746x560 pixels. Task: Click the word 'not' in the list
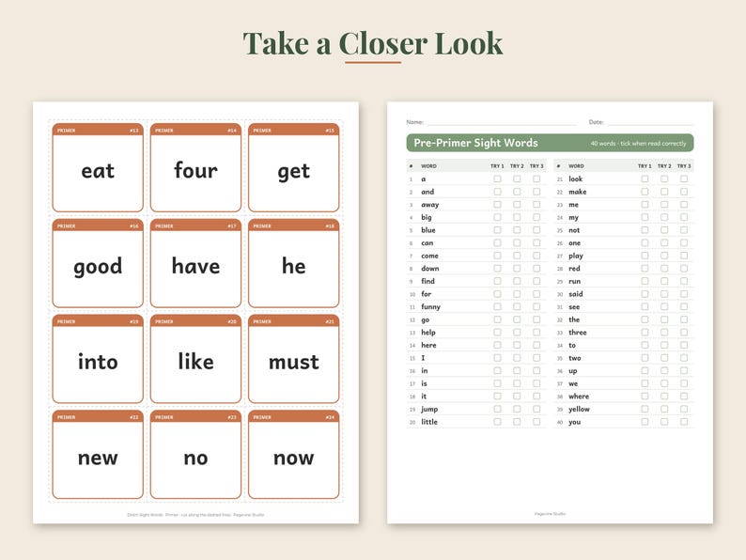(x=574, y=230)
